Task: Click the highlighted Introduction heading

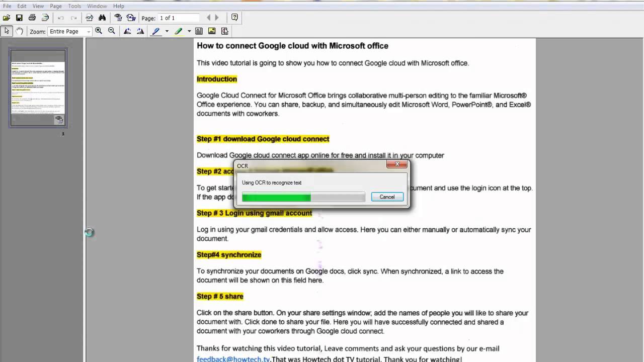Action: click(x=216, y=79)
